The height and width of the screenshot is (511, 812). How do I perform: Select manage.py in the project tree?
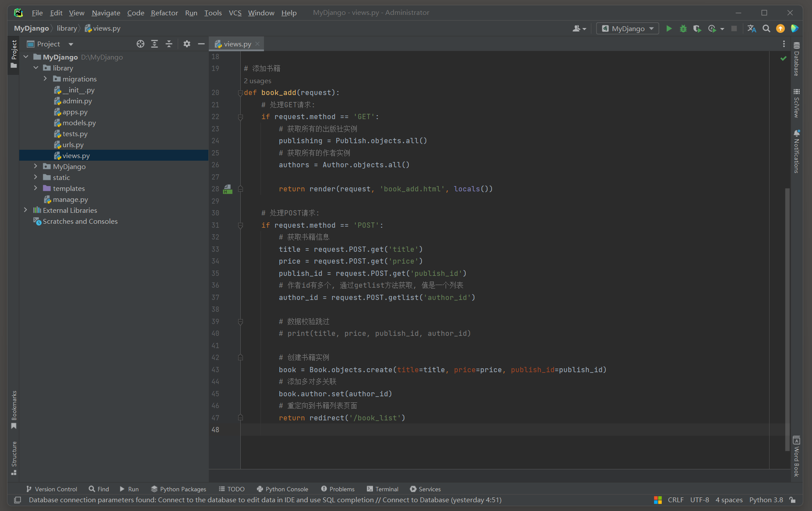point(70,200)
